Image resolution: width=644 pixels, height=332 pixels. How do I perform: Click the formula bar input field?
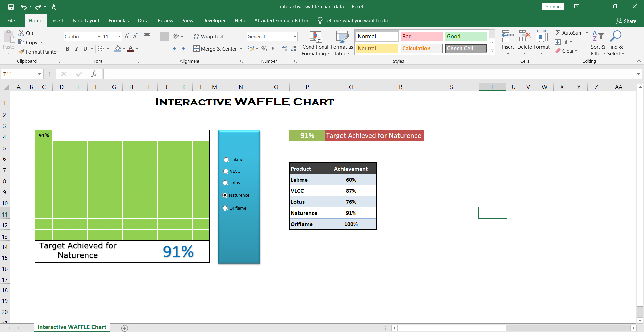click(x=370, y=74)
